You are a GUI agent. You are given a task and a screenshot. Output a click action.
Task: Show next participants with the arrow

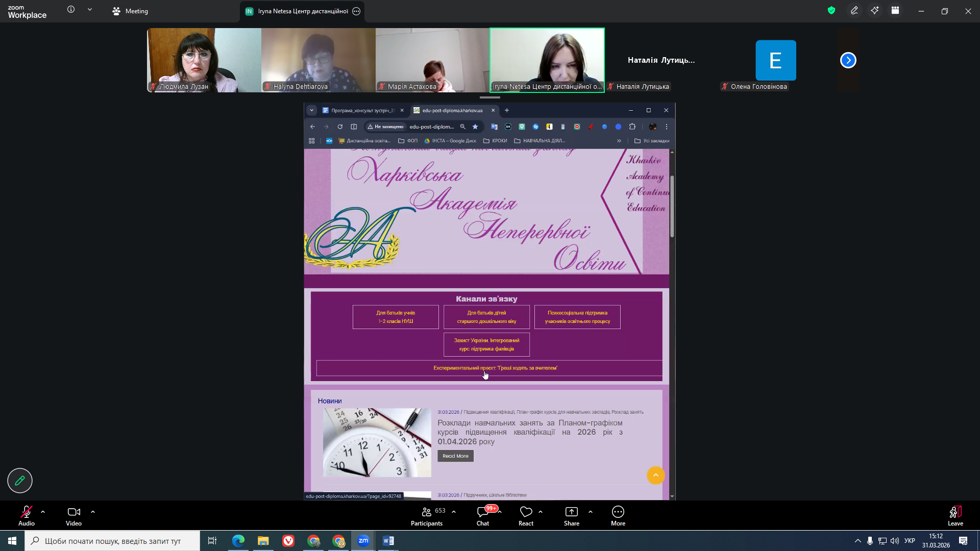pos(848,60)
